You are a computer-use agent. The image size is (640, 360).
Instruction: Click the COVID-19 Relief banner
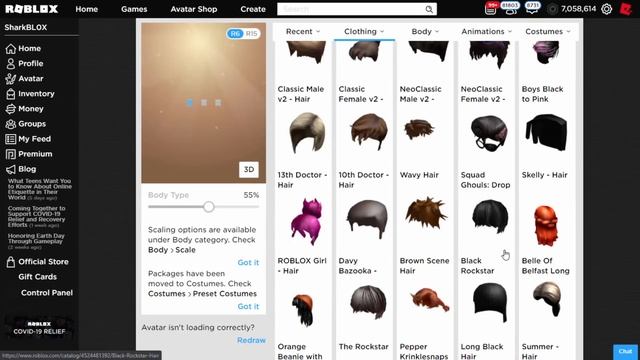39,327
